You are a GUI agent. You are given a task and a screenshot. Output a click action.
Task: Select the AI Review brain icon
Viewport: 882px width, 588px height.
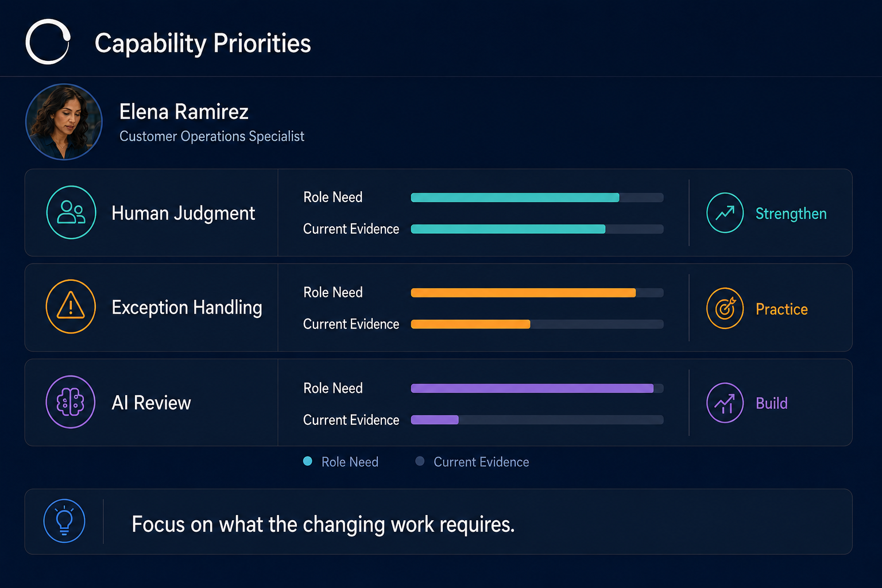(x=71, y=402)
